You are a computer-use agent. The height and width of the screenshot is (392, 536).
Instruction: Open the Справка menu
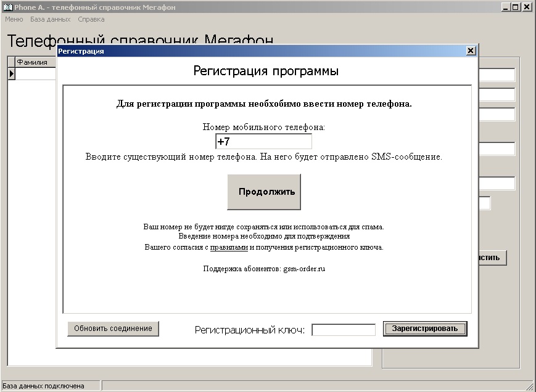[x=91, y=20]
